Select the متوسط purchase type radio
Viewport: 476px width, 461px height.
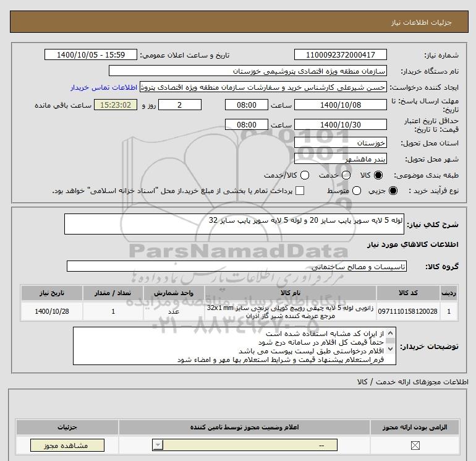click(x=357, y=191)
